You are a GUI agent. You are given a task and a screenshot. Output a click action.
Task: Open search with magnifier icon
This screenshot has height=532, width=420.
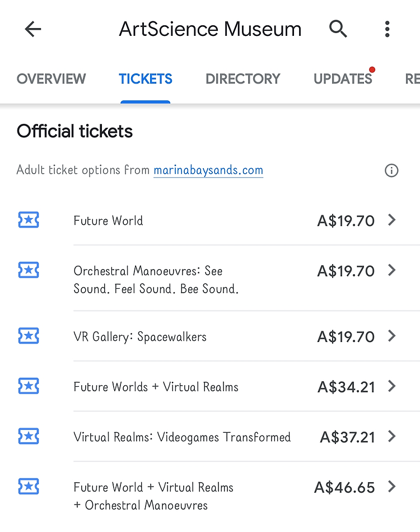tap(338, 29)
